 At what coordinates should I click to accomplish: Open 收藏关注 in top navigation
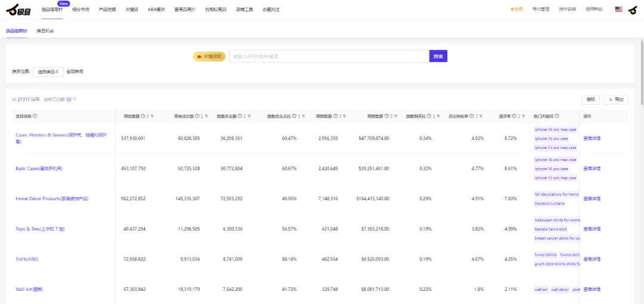tap(271, 10)
